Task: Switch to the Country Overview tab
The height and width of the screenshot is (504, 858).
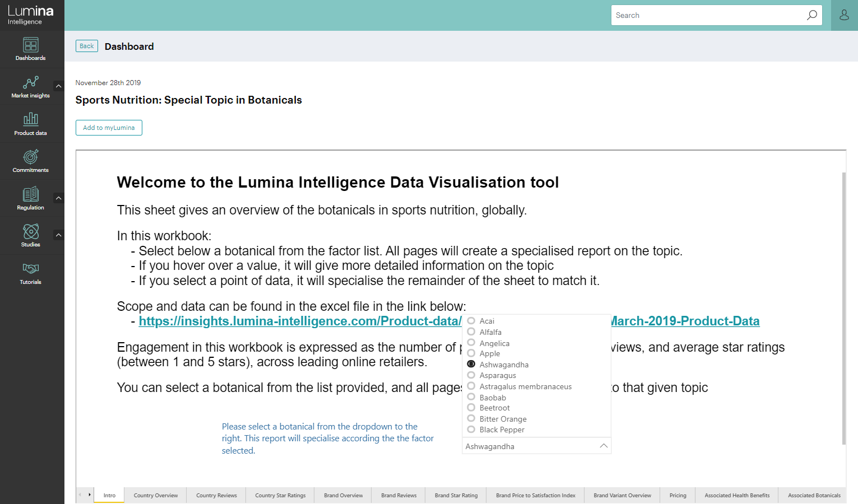Action: (156, 496)
